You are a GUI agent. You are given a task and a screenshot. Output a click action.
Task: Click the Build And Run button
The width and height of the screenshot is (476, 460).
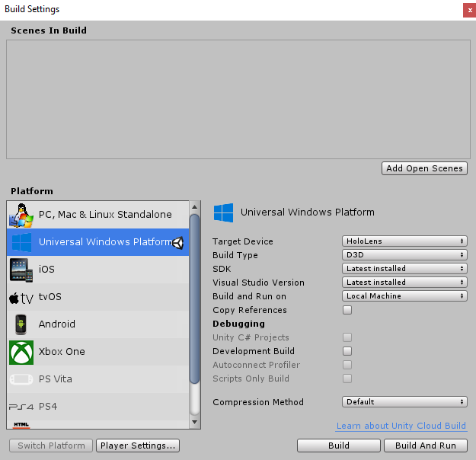(x=426, y=446)
